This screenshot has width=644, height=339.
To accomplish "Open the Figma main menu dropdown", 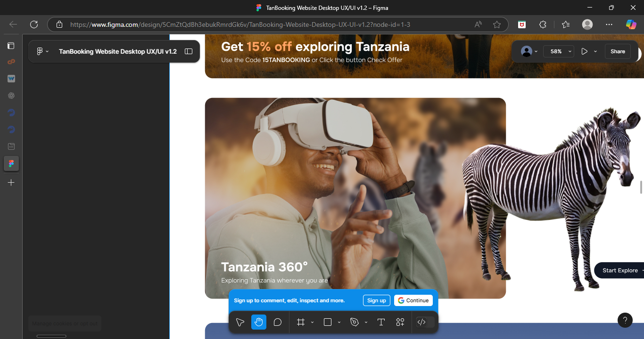I will point(42,51).
